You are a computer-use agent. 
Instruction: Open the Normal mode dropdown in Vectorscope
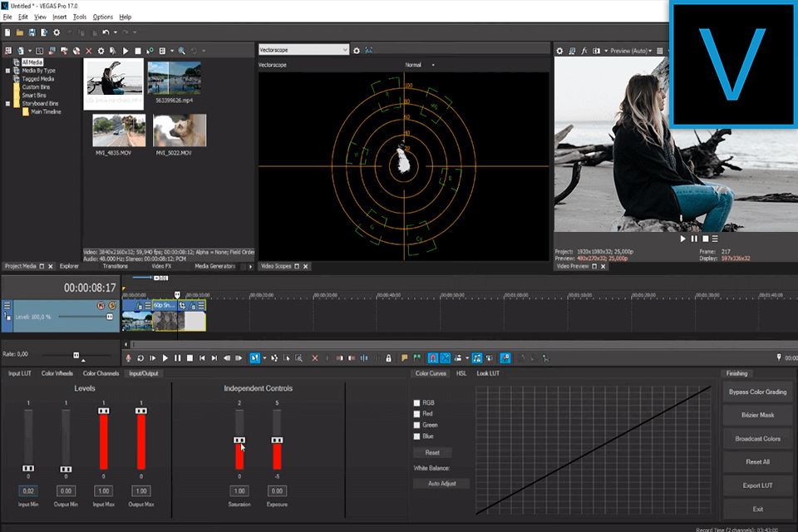coord(433,65)
